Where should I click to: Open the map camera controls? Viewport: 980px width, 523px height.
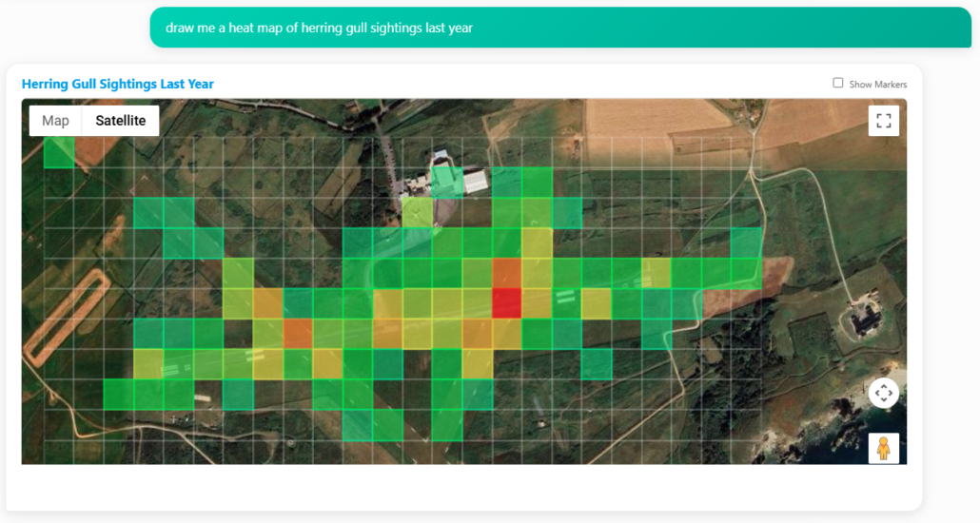click(883, 393)
